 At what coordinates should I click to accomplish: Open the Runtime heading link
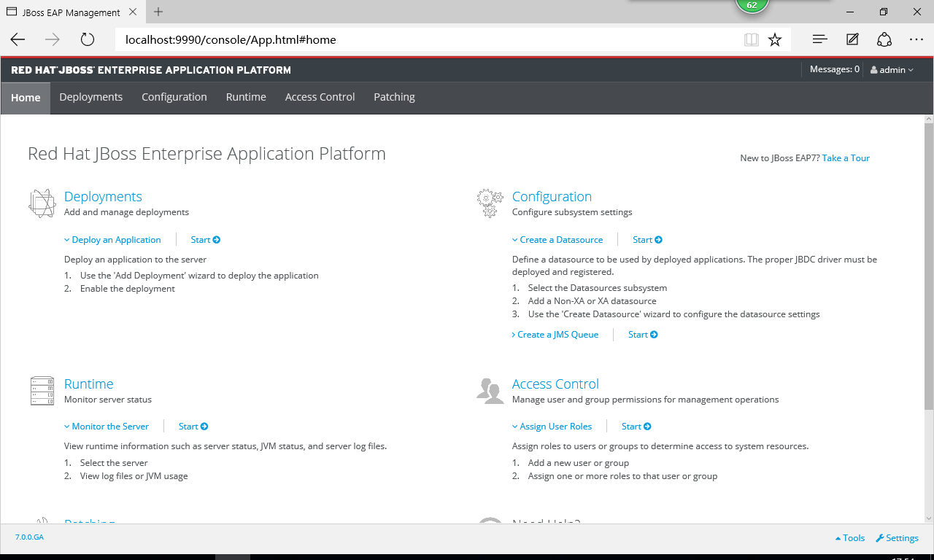pos(89,384)
